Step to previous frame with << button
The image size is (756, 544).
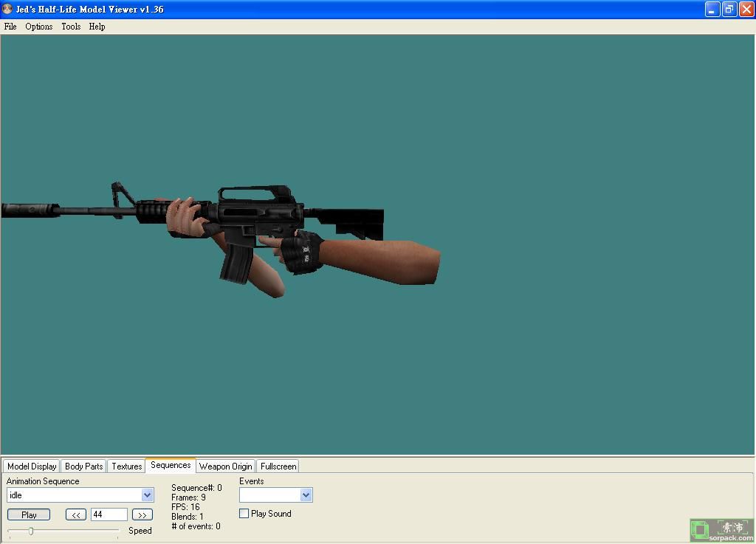[75, 514]
